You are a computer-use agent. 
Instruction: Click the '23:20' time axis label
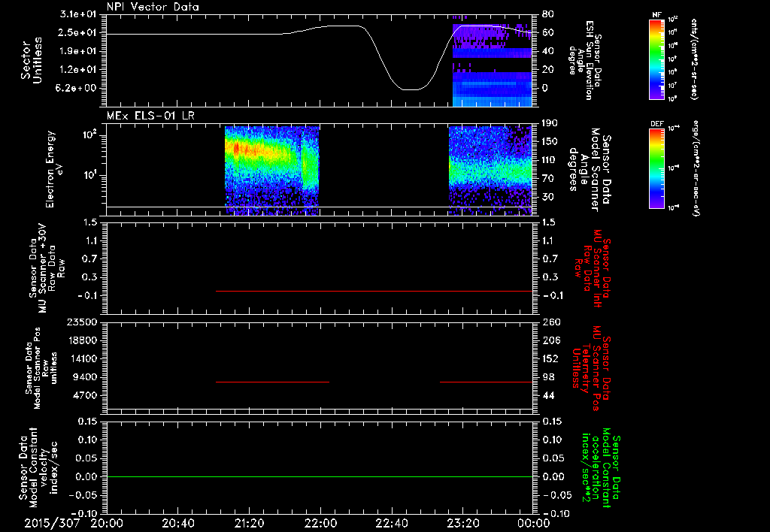coord(462,524)
